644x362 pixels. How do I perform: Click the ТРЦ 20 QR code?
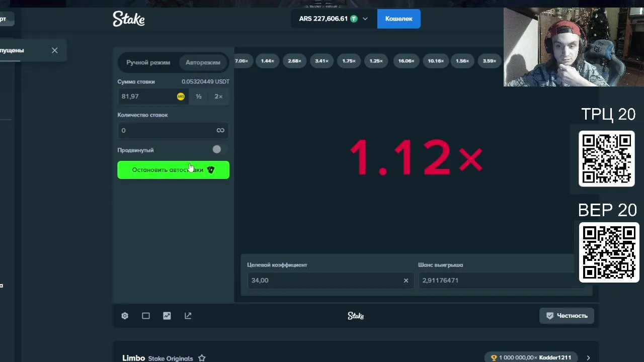coord(607,158)
